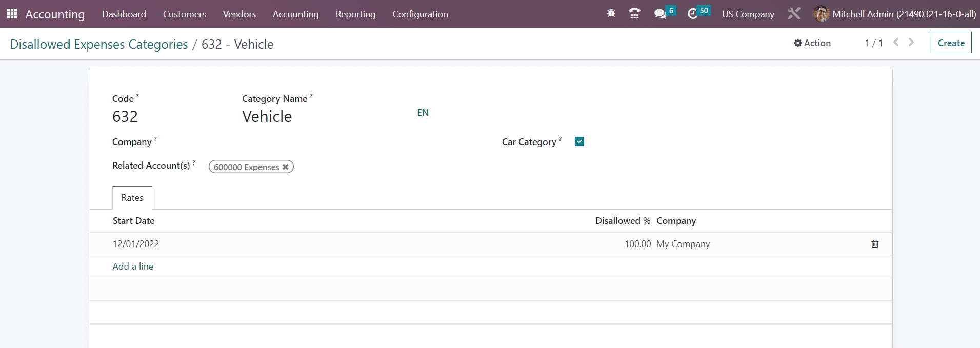Viewport: 980px width, 348px height.
Task: Open the conversations chat icon
Action: point(660,14)
